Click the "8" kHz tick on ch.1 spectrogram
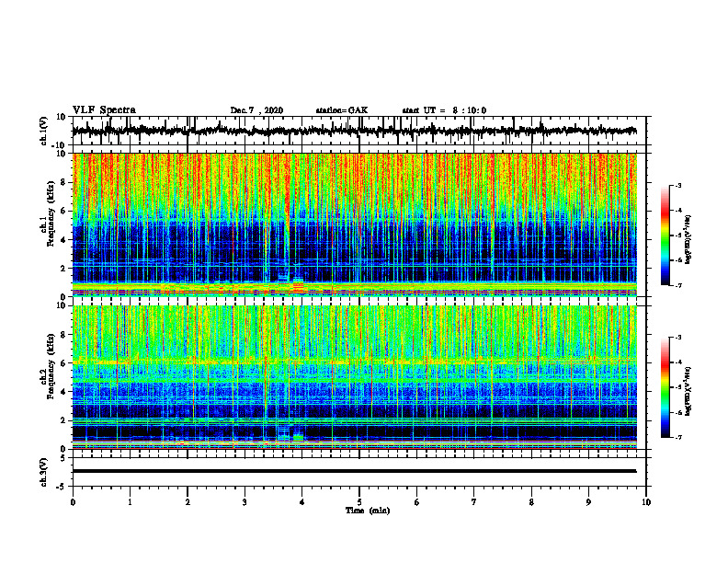 [x=64, y=182]
